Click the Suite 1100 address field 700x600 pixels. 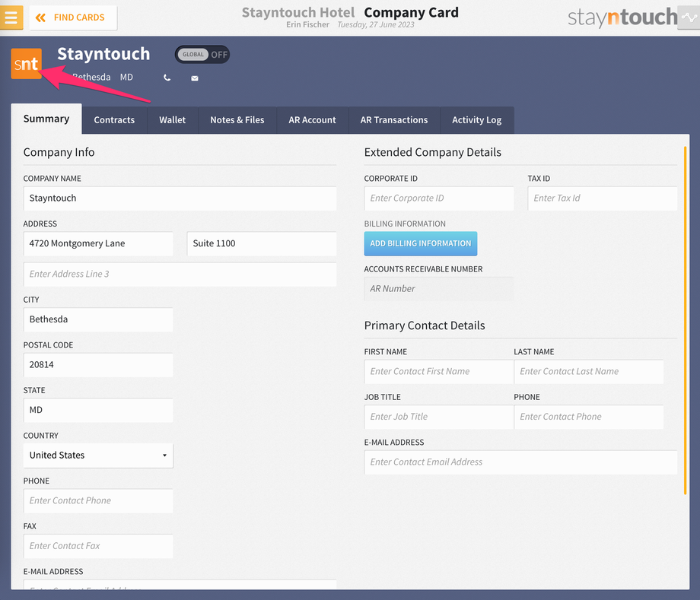pos(262,243)
